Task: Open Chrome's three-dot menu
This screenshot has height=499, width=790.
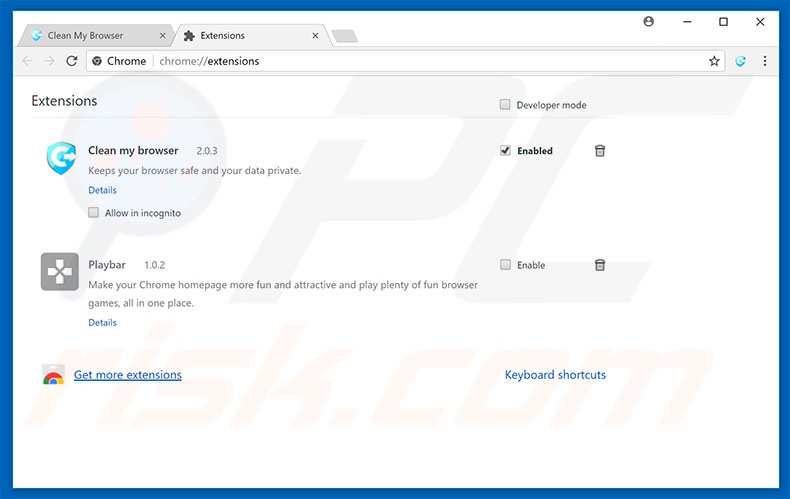Action: point(765,61)
